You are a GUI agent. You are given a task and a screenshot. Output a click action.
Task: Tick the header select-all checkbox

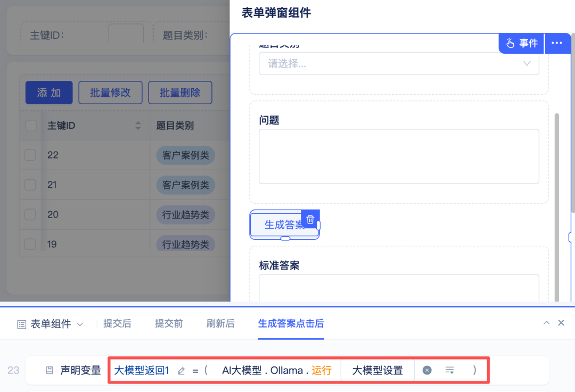(31, 126)
